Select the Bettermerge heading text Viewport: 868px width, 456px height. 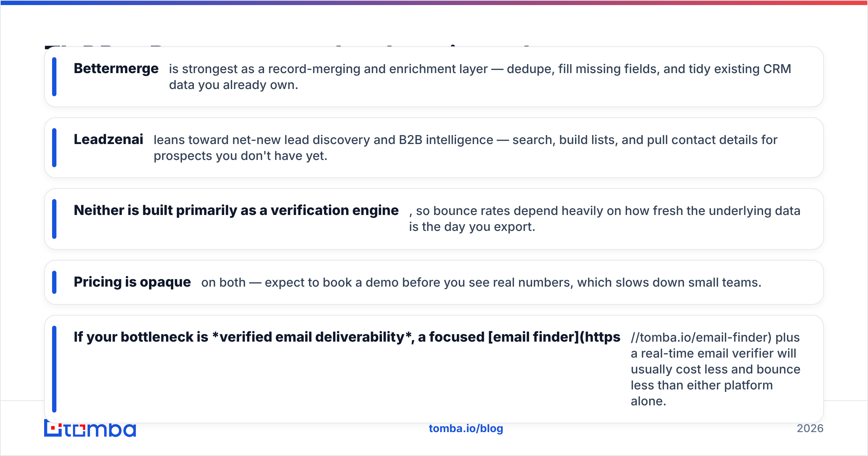point(116,68)
